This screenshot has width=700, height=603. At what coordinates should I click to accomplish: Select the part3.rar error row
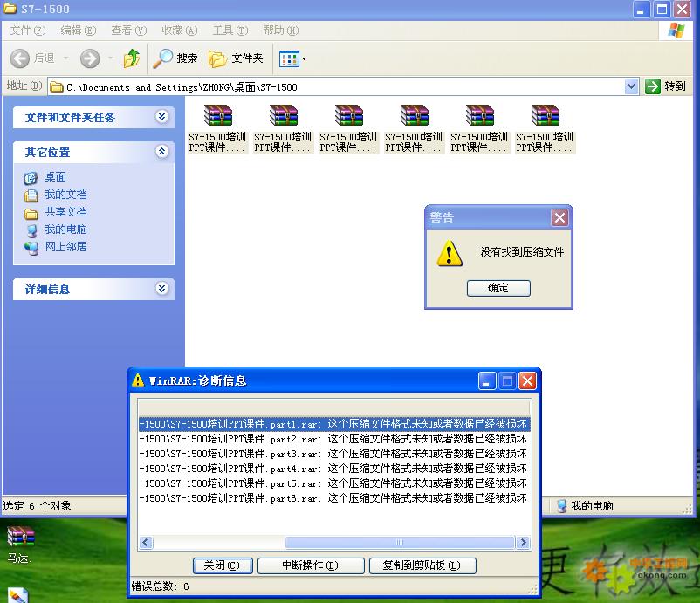click(x=334, y=454)
